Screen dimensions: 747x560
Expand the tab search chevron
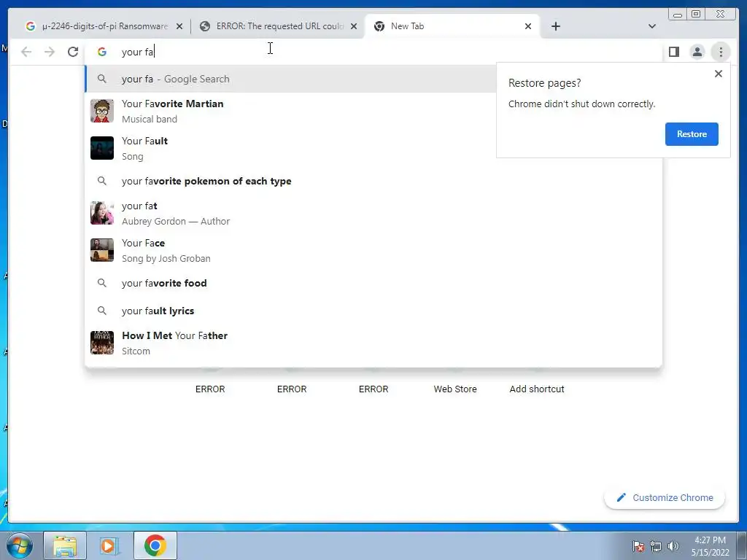click(652, 26)
